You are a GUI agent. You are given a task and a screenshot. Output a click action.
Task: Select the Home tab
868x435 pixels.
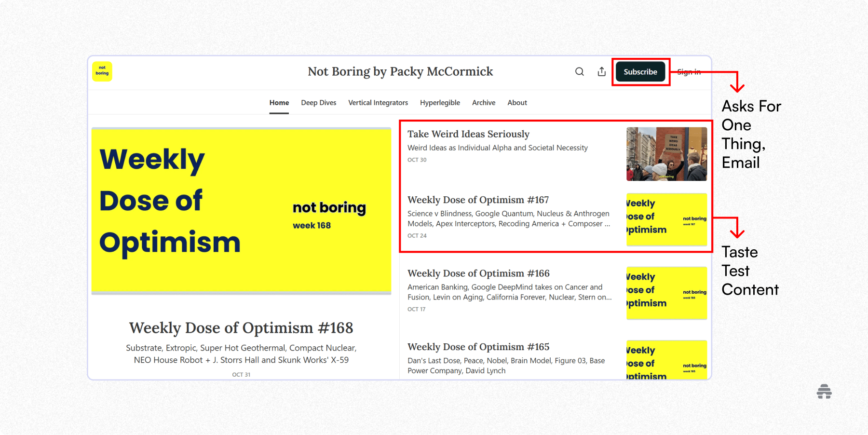tap(279, 103)
